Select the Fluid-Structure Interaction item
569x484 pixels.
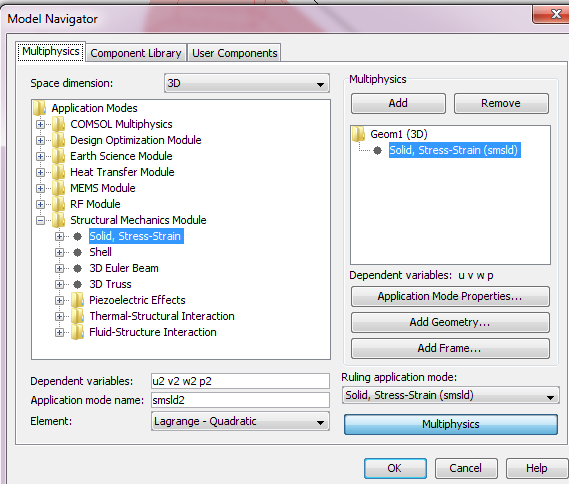click(x=153, y=332)
